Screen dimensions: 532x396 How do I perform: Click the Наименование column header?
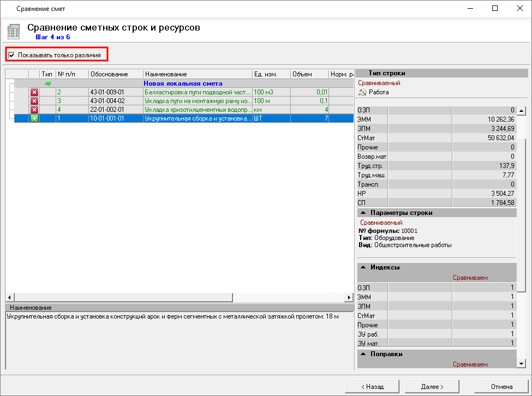[166, 74]
